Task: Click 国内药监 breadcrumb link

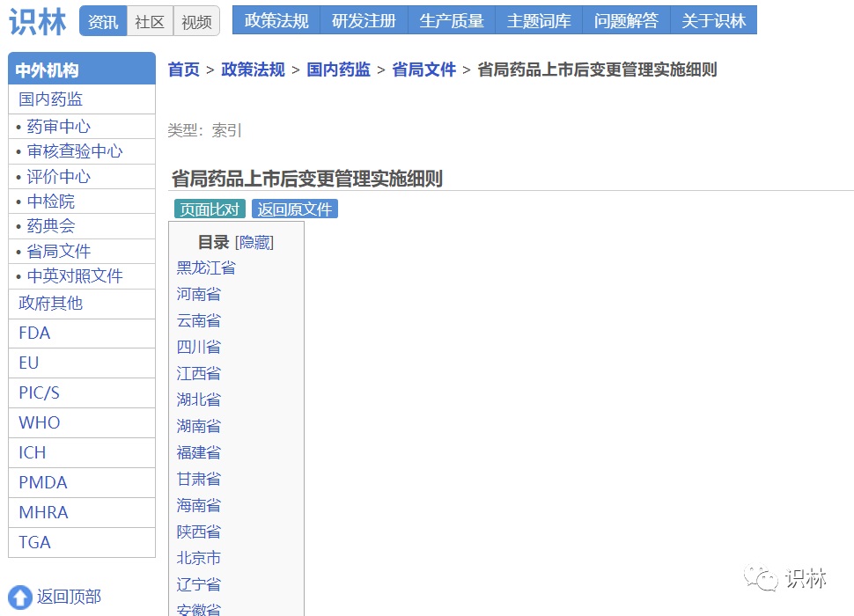Action: point(338,70)
